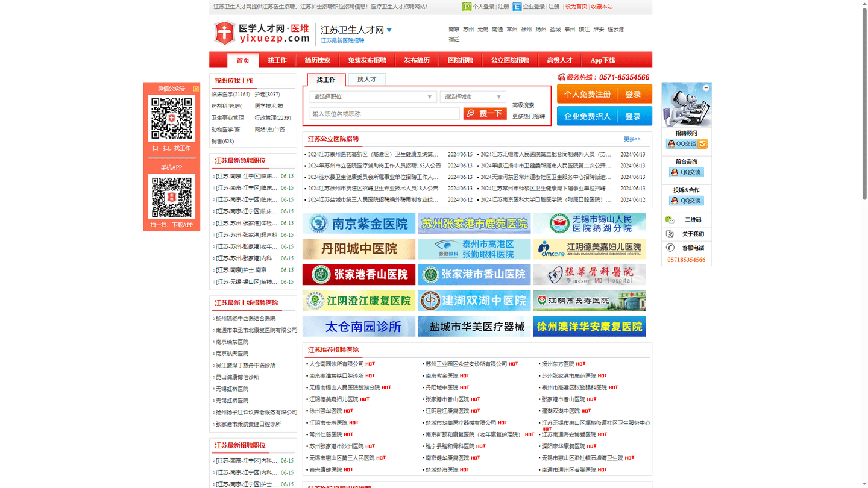Open the 苏州张家港市鹿苑医院 banner
This screenshot has height=488, width=868.
(474, 224)
